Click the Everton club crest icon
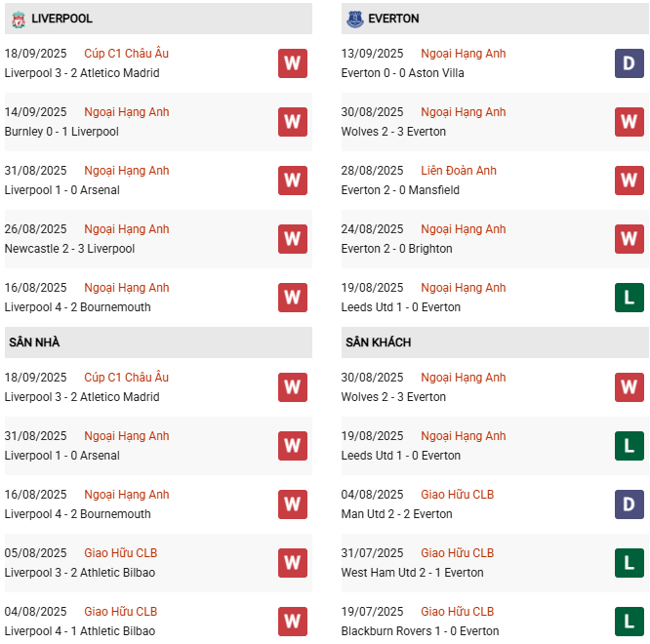The height and width of the screenshot is (644, 650). click(354, 19)
